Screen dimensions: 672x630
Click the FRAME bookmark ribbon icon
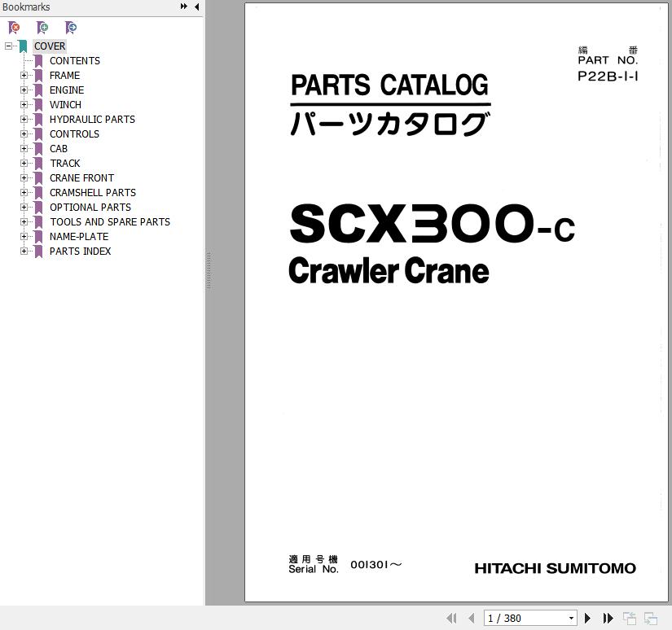38,76
